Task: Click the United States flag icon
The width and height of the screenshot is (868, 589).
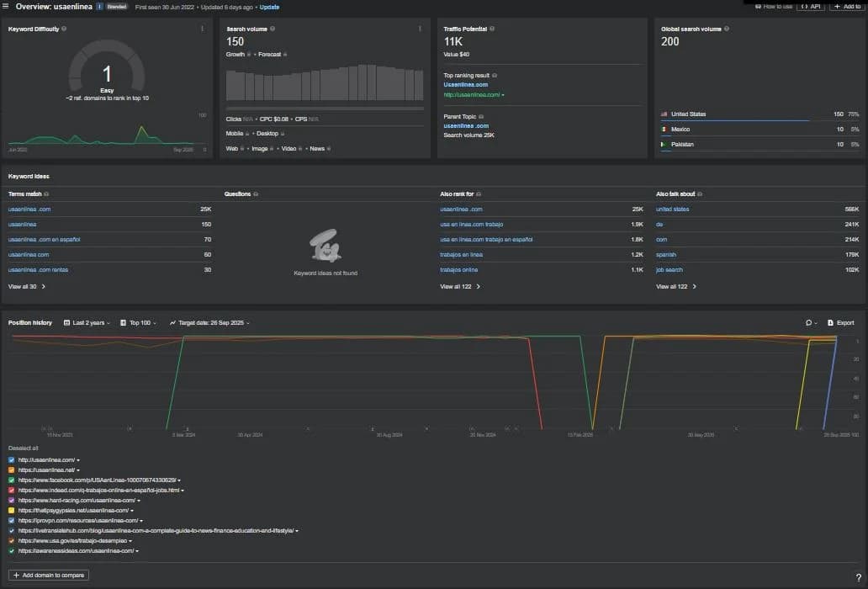Action: (664, 114)
